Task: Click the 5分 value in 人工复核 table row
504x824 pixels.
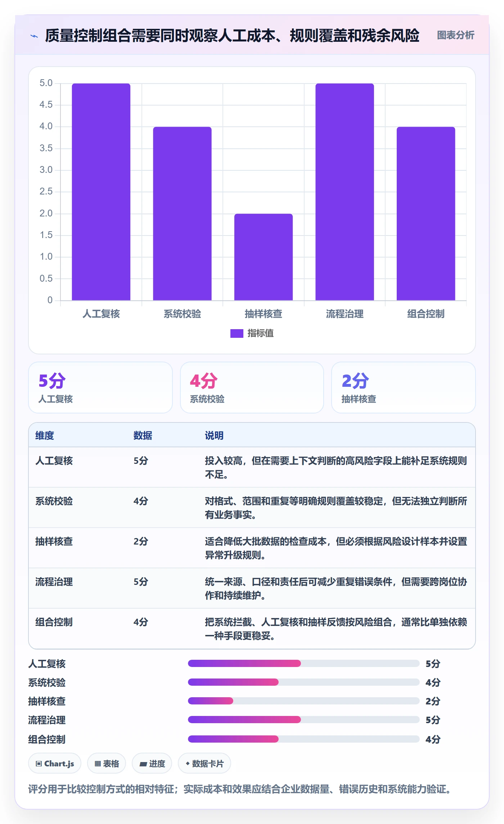Action: 141,461
